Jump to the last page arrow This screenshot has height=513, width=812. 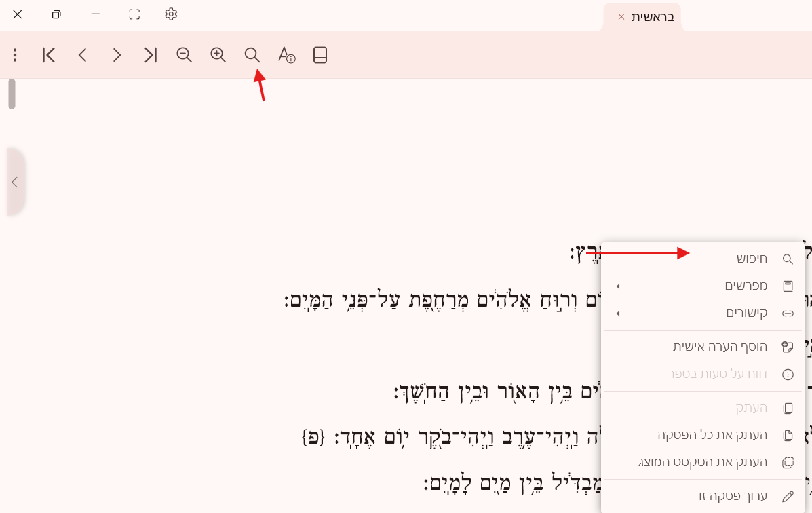coord(151,55)
